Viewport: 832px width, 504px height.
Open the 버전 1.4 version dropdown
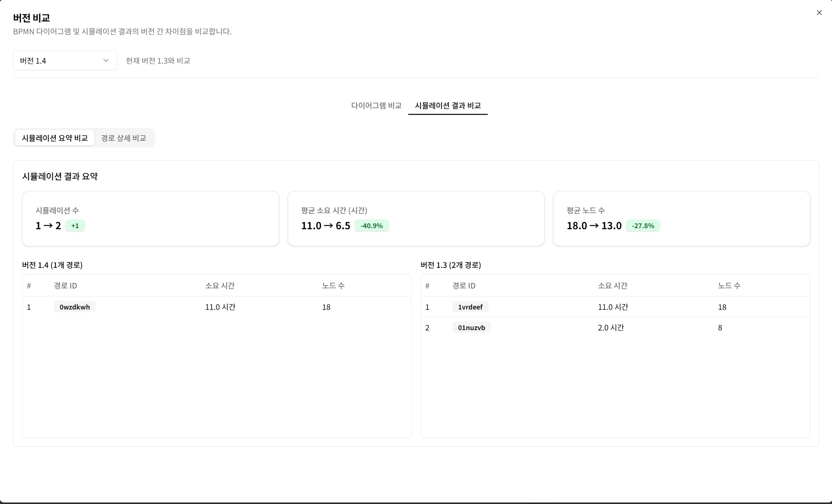64,60
